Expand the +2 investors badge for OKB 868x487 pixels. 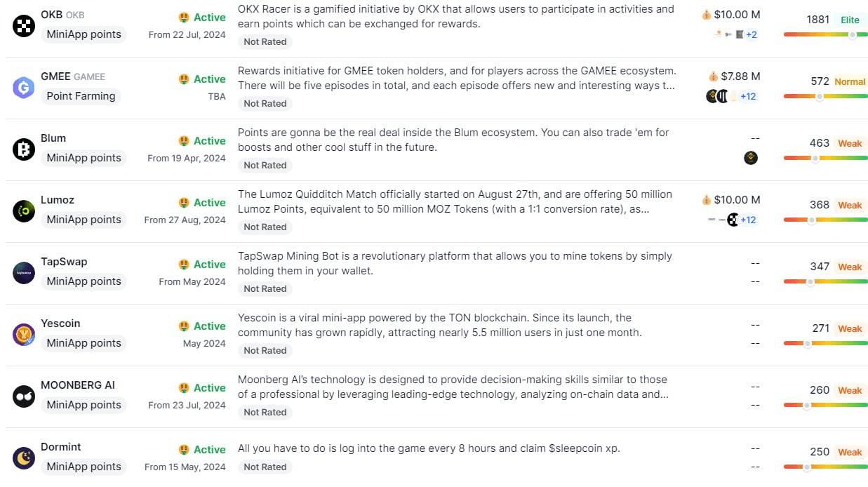point(751,34)
